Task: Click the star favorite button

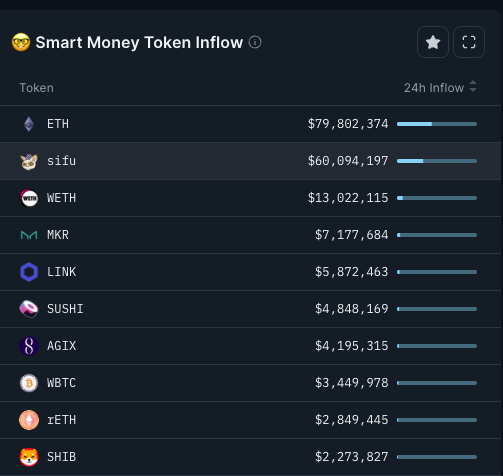Action: point(433,42)
